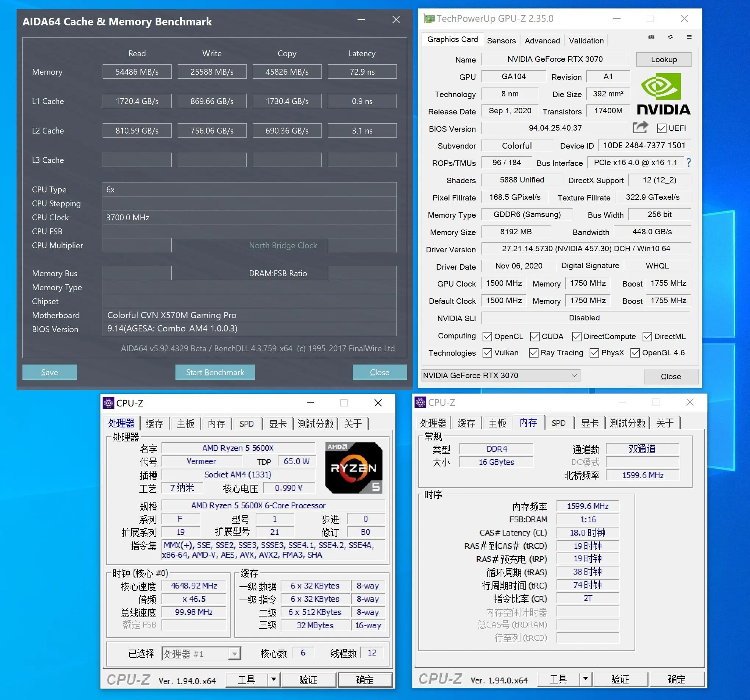Open 主板 tab in left CPU-Z
750x700 pixels.
pos(185,424)
